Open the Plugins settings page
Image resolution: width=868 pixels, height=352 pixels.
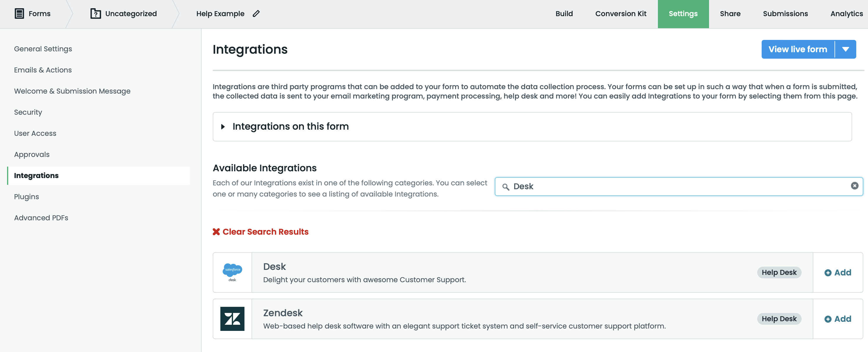pos(26,197)
